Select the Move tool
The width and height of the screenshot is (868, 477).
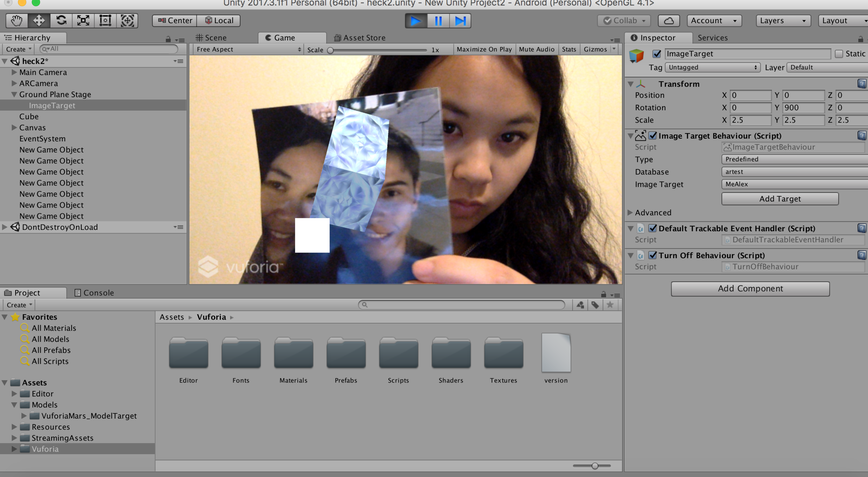click(x=39, y=20)
